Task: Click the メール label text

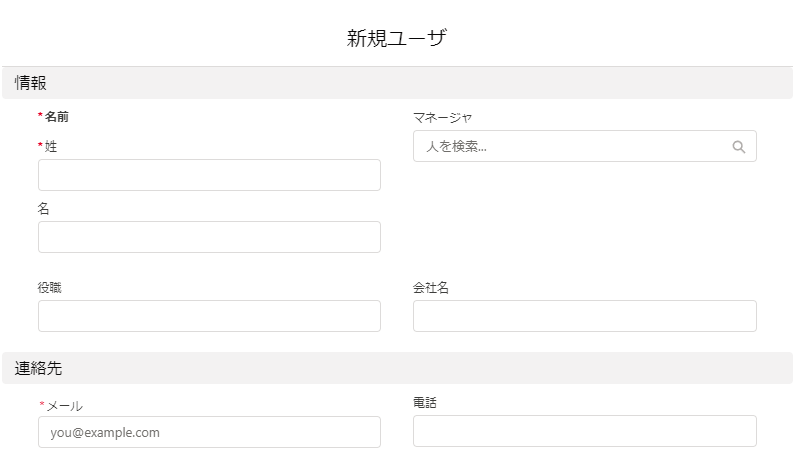Action: [x=64, y=406]
